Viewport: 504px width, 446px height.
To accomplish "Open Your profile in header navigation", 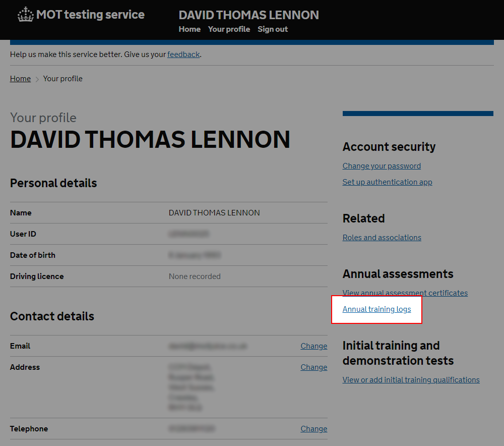I will (x=229, y=29).
